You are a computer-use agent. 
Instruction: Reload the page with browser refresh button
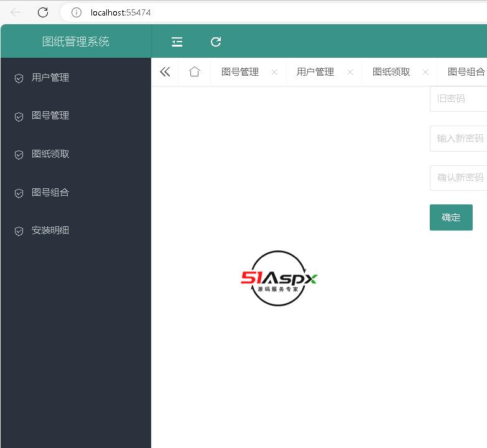43,12
